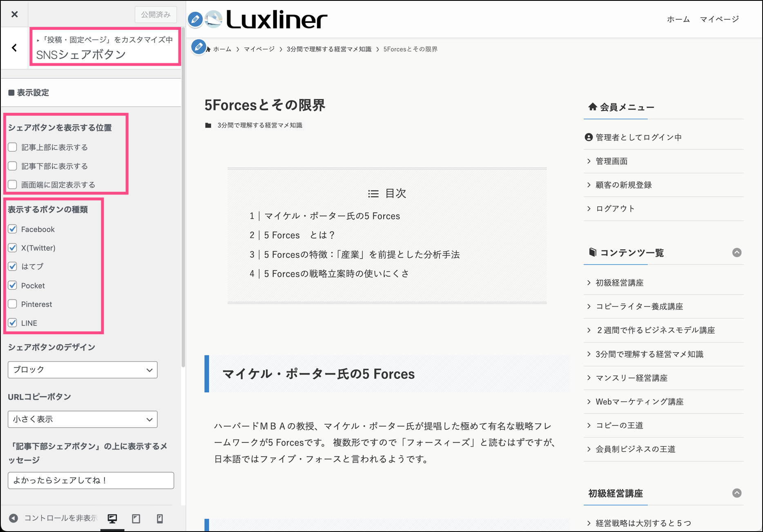Image resolution: width=763 pixels, height=532 pixels.
Task: Open マイページ in the top navigation
Action: 719,19
